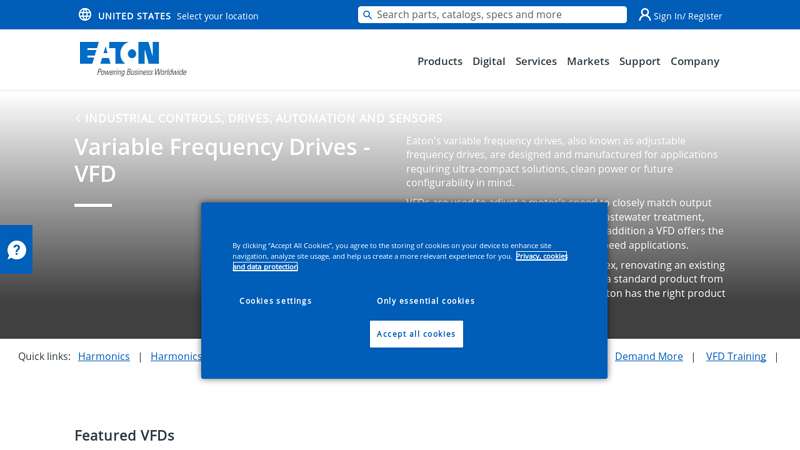Open the Services menu

(x=536, y=61)
